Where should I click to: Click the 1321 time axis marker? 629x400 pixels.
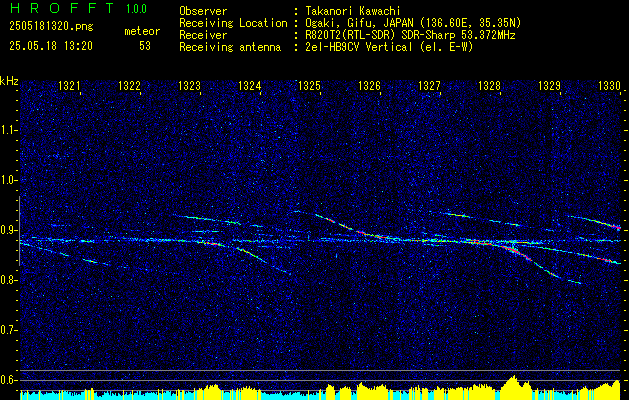(x=69, y=85)
